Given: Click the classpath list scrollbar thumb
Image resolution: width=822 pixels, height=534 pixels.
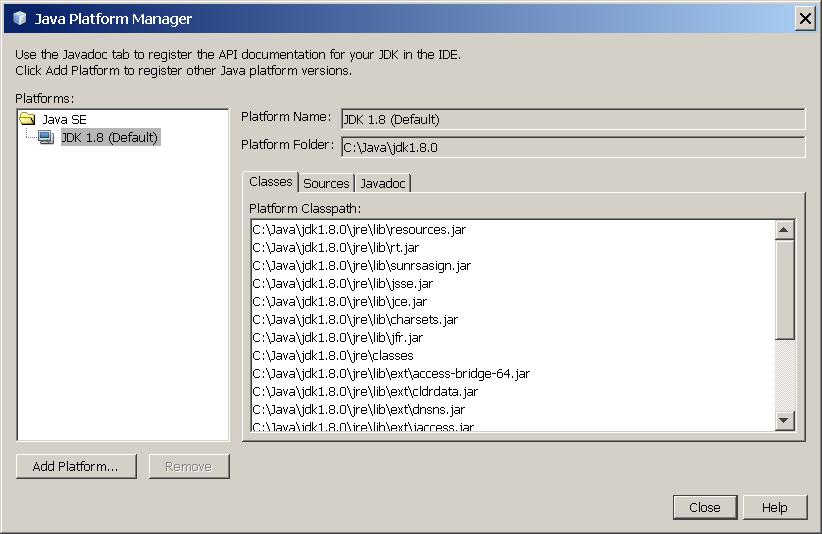Looking at the screenshot, I should (x=784, y=289).
